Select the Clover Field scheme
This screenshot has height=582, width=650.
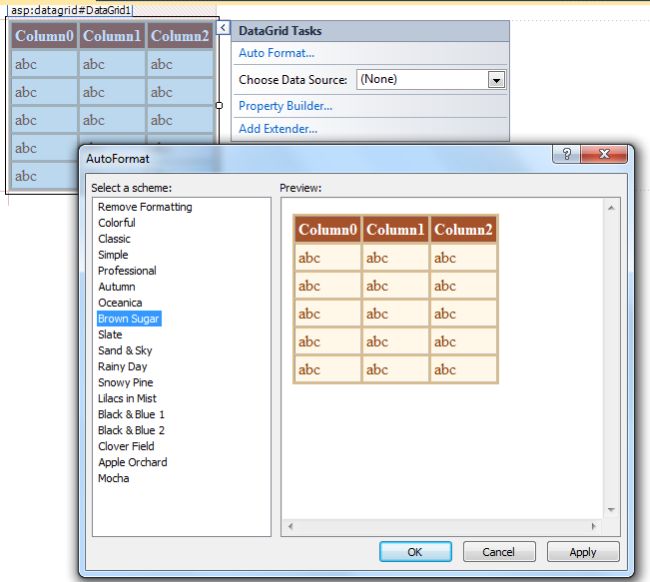[x=126, y=446]
